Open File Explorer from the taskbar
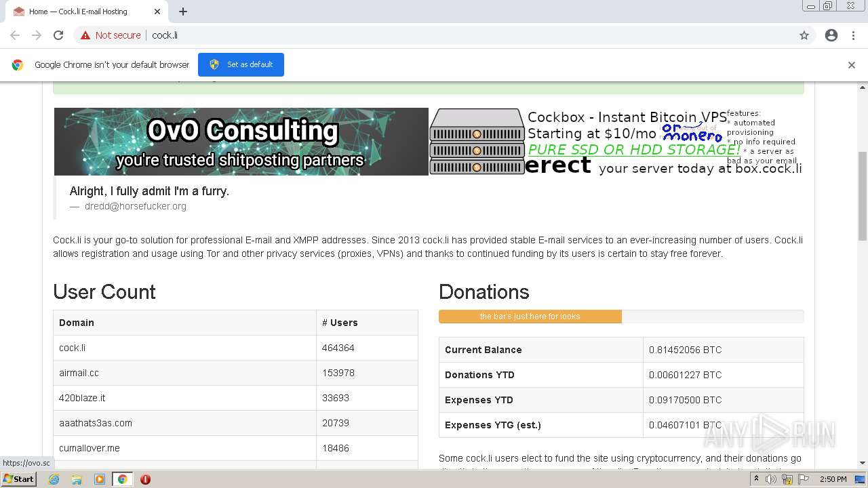Viewport: 868px width, 488px height. point(77,479)
